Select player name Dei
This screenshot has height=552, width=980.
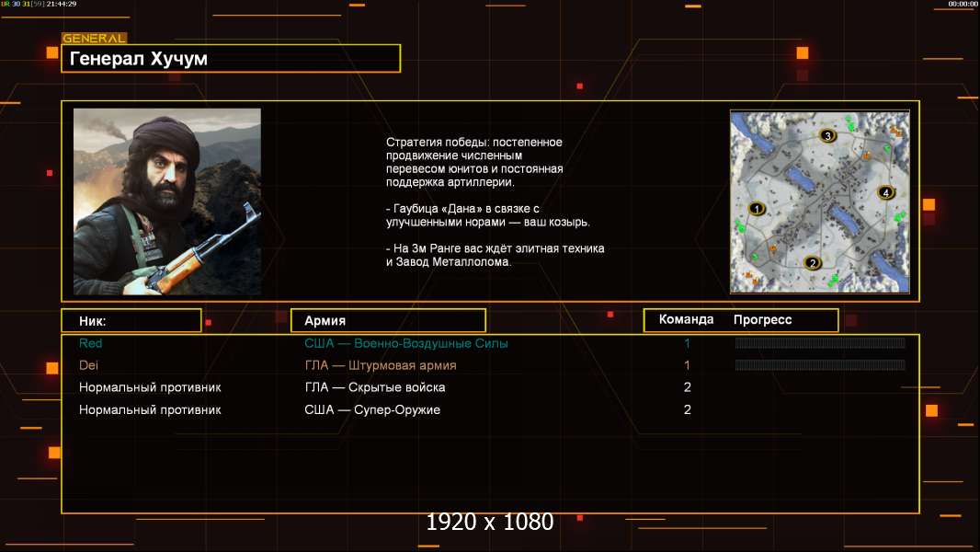pos(88,365)
